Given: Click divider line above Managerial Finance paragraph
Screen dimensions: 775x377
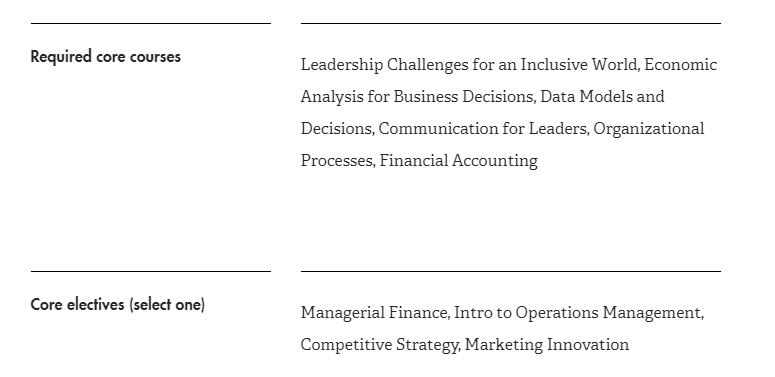Looking at the screenshot, I should point(511,271).
